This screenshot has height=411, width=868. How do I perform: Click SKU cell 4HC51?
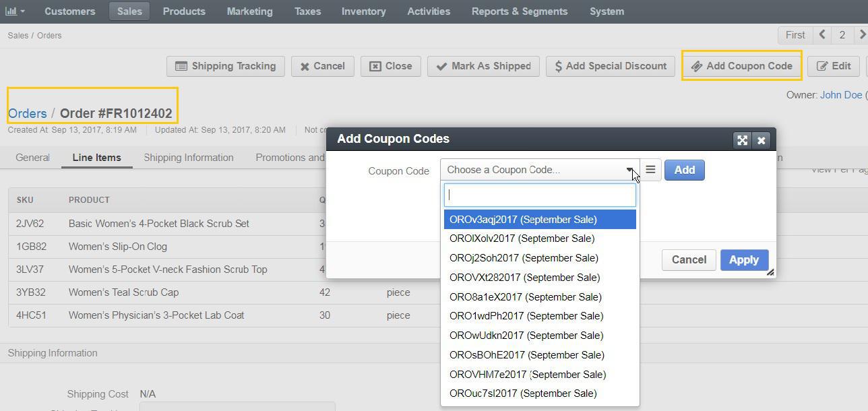coord(32,315)
